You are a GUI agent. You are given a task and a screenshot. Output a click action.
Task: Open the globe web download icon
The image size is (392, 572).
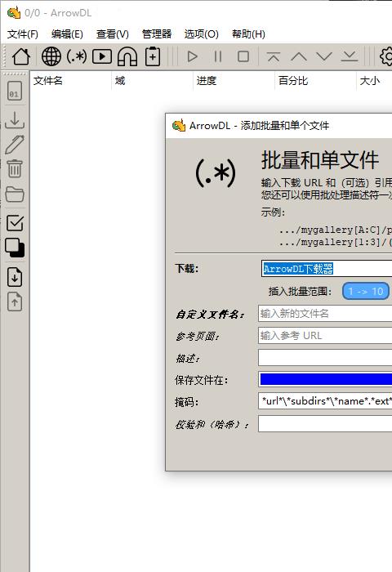coord(51,56)
